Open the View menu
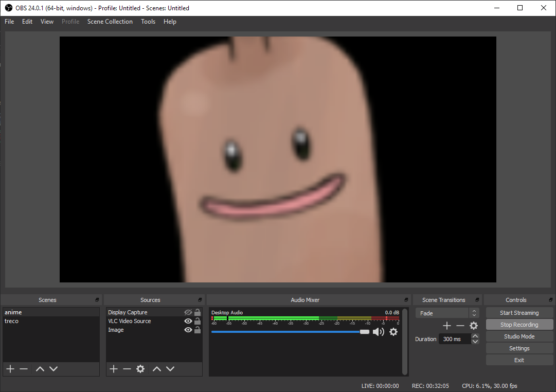The image size is (556, 392). point(47,22)
